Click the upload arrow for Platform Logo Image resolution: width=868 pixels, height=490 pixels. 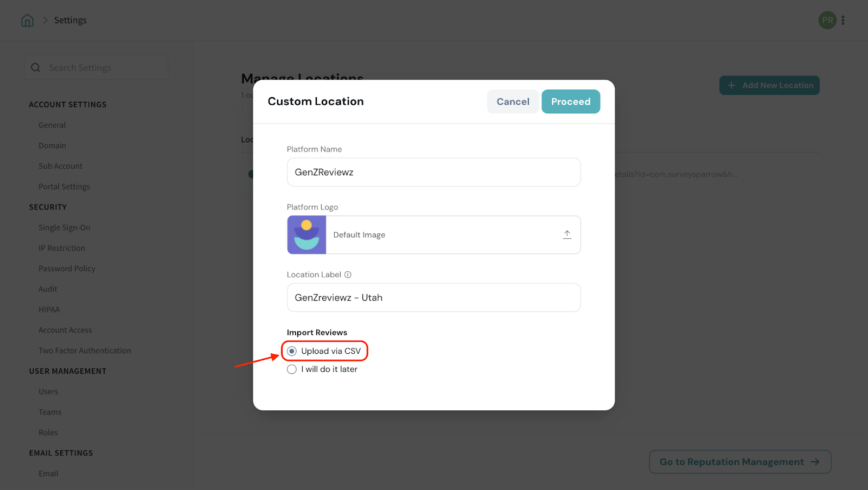(567, 234)
